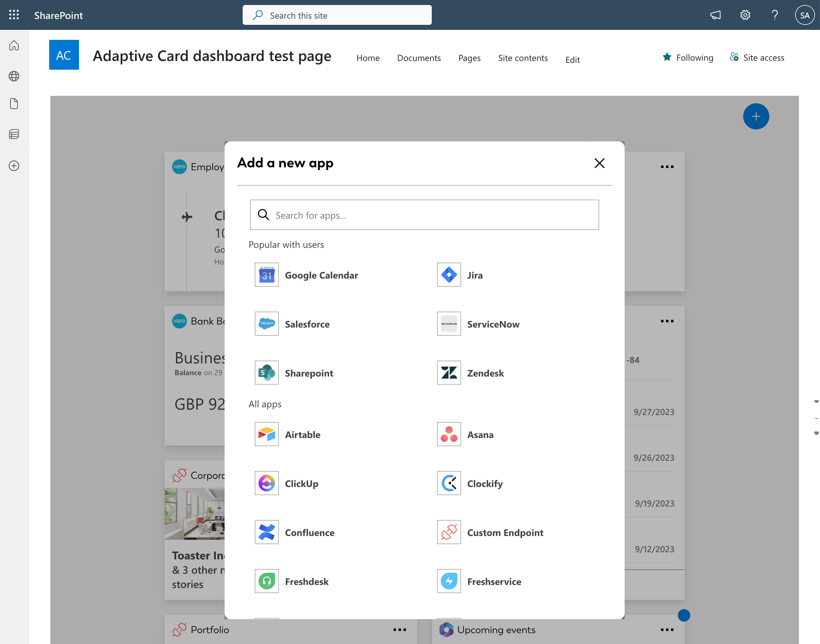Open the SA account avatar
The width and height of the screenshot is (820, 644).
pos(804,15)
